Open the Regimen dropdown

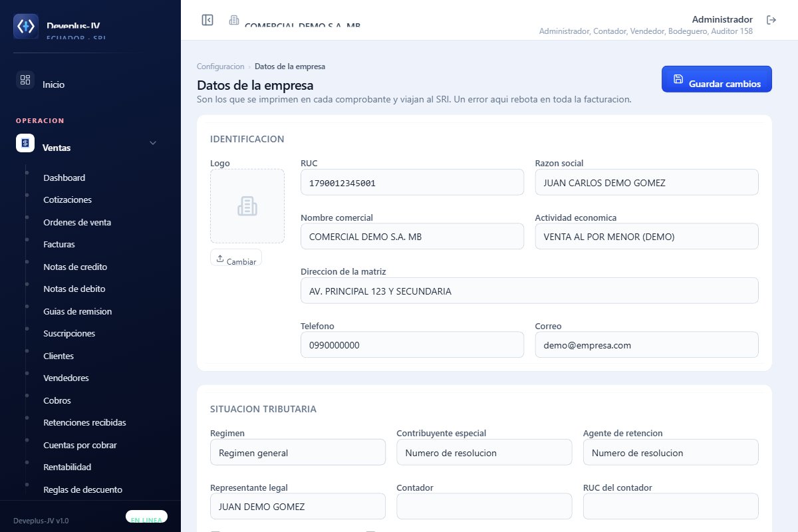[x=298, y=452]
